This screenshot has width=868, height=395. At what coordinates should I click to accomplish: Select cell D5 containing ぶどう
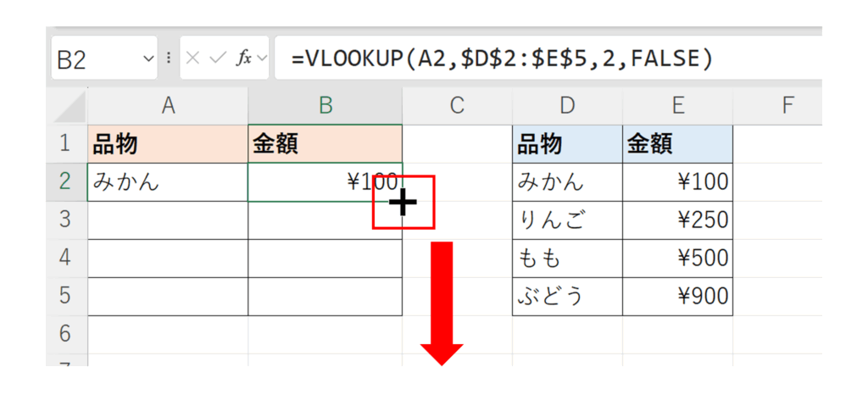566,297
